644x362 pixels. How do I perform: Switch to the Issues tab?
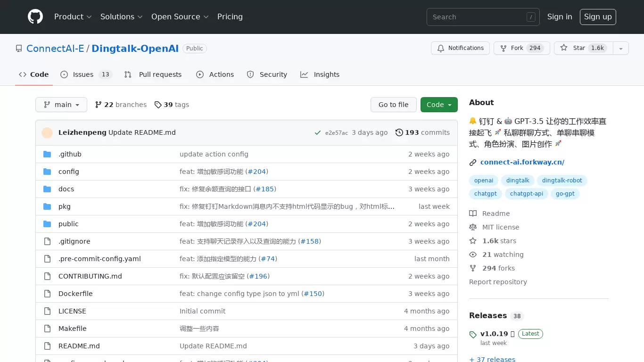point(86,74)
